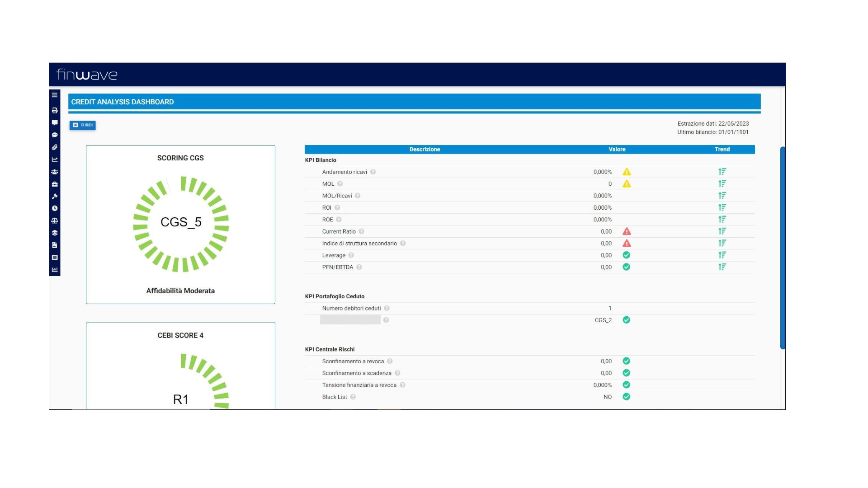Open trend sort icon for Leverage row
This screenshot has height=488, width=868.
[722, 255]
